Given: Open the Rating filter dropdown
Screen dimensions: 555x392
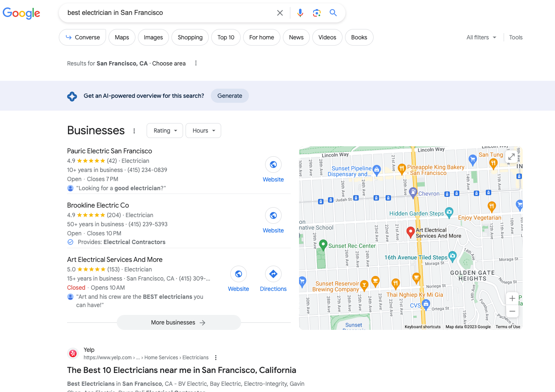Looking at the screenshot, I should [165, 131].
